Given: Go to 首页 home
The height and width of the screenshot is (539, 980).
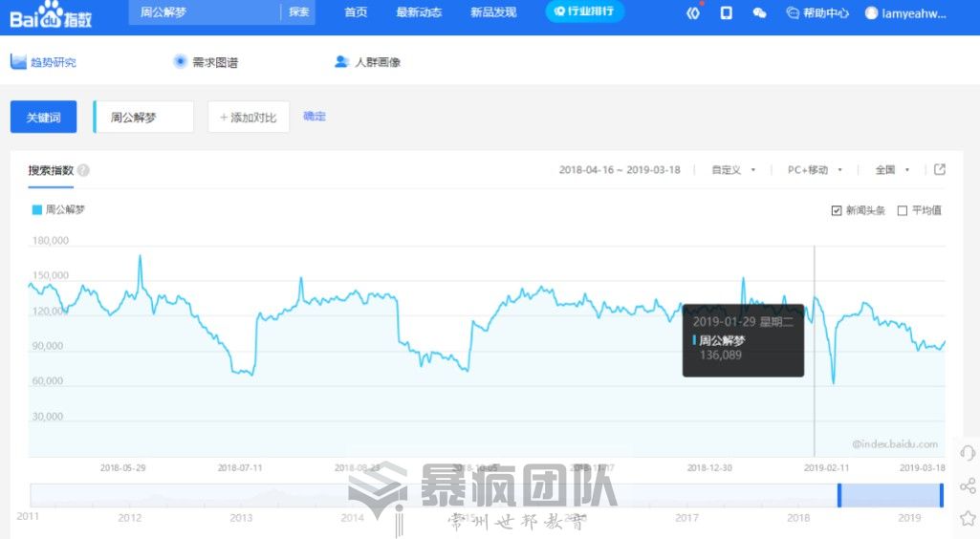Looking at the screenshot, I should [356, 12].
